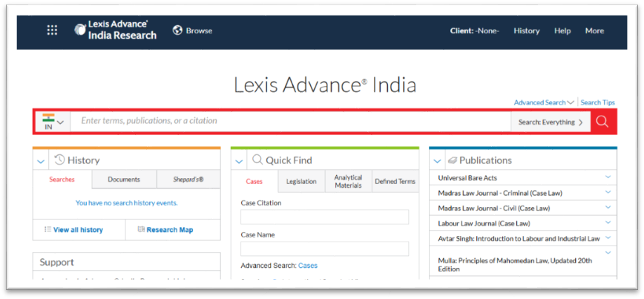Viewport: 644px width, 299px height.
Task: Select the Analytical Materials tab
Action: (348, 181)
